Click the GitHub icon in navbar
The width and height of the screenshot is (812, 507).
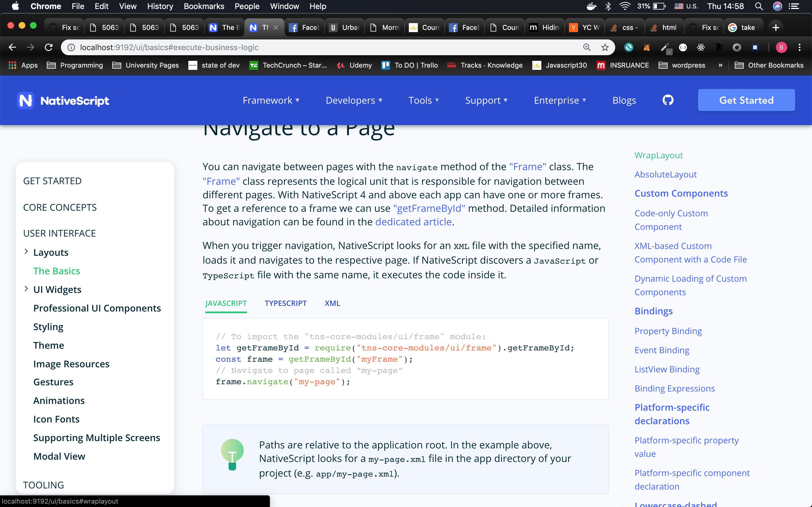click(668, 100)
